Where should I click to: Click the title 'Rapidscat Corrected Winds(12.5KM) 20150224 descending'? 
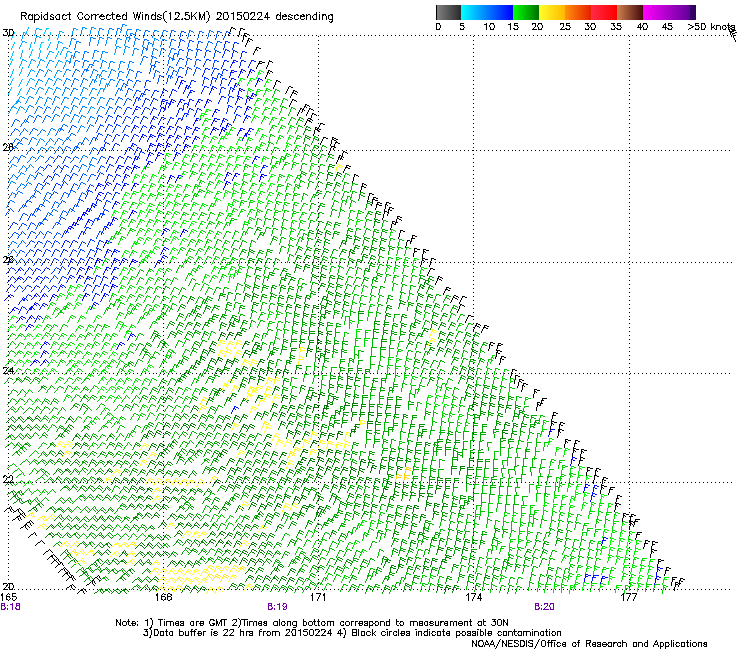point(177,17)
